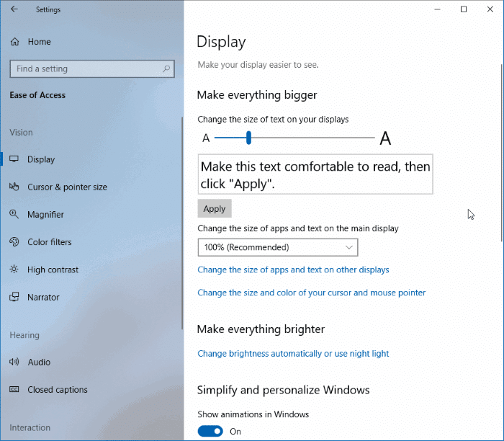
Task: Open the 100% (Recommended) scaling dropdown
Action: pyautogui.click(x=278, y=247)
